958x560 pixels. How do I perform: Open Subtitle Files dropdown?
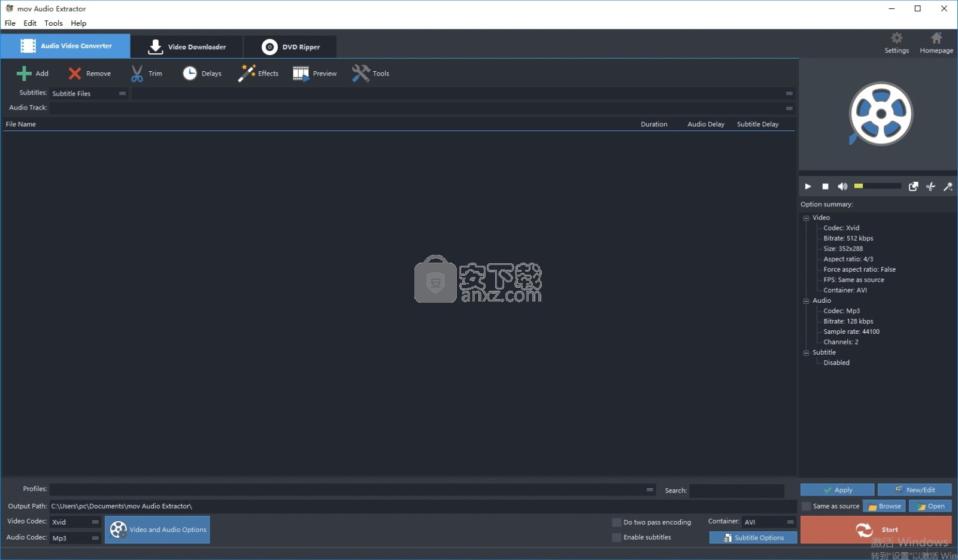click(89, 93)
